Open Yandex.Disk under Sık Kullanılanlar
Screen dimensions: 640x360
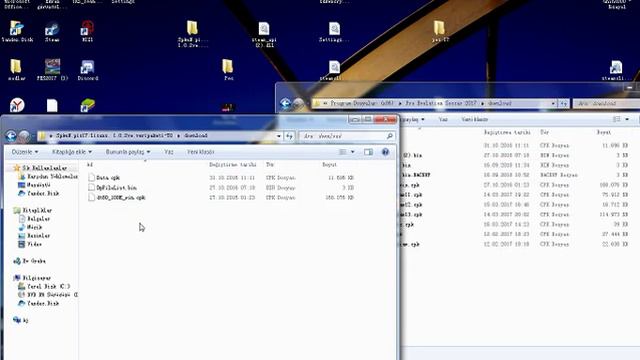(x=39, y=193)
